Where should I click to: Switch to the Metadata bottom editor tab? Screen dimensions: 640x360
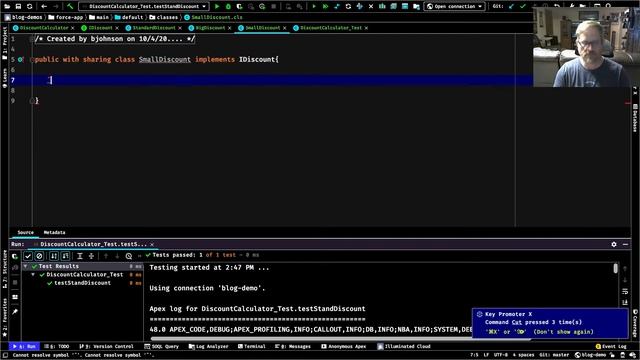(54, 232)
